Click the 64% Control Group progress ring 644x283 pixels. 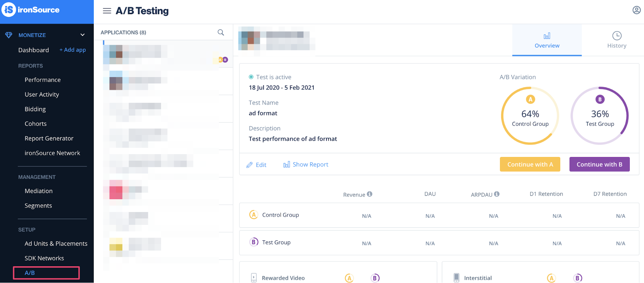point(530,115)
